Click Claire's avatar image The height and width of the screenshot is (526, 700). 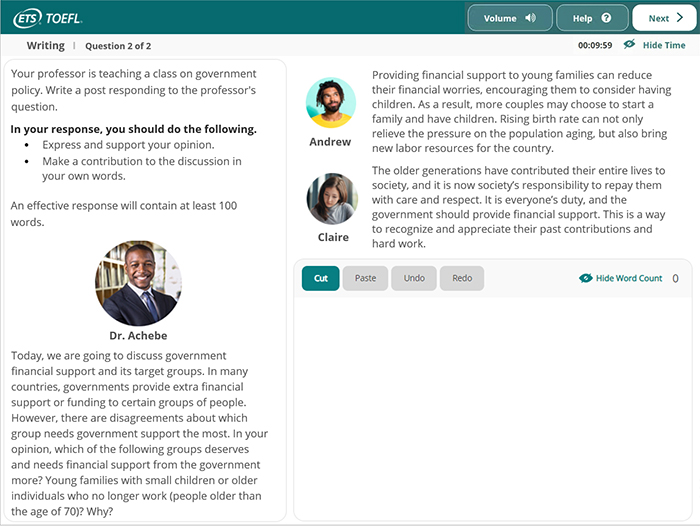click(x=333, y=199)
